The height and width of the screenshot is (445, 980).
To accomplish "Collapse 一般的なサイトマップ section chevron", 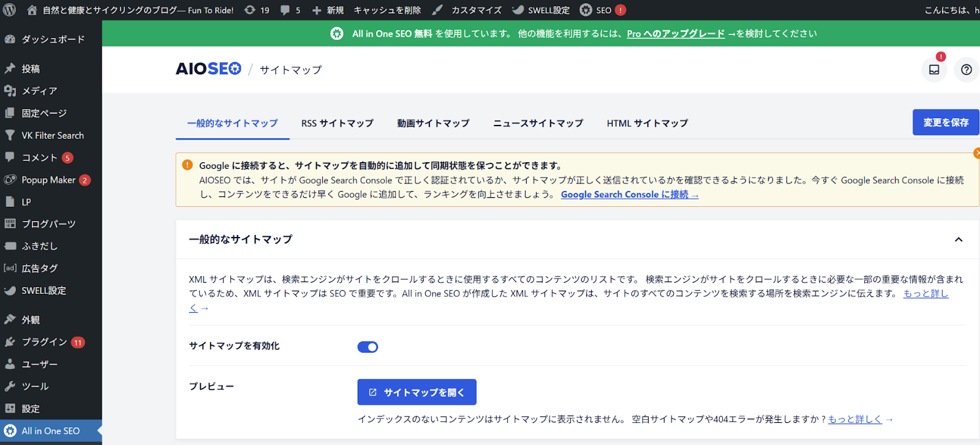I will pos(959,239).
